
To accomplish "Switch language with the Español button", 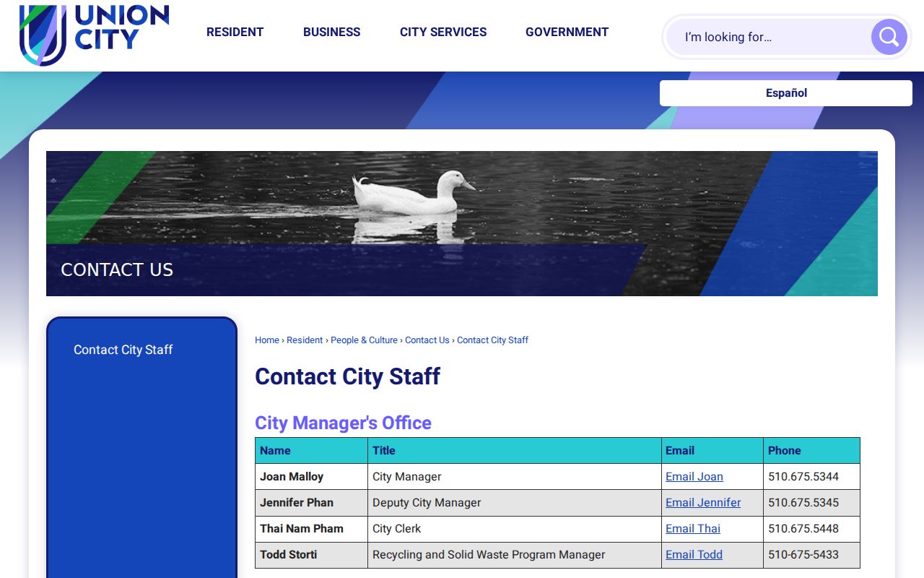I will pos(786,93).
